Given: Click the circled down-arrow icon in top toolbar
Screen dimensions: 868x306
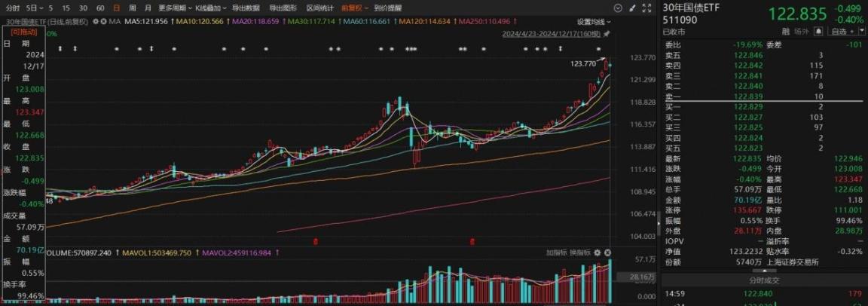Looking at the screenshot, I should pos(618,8).
